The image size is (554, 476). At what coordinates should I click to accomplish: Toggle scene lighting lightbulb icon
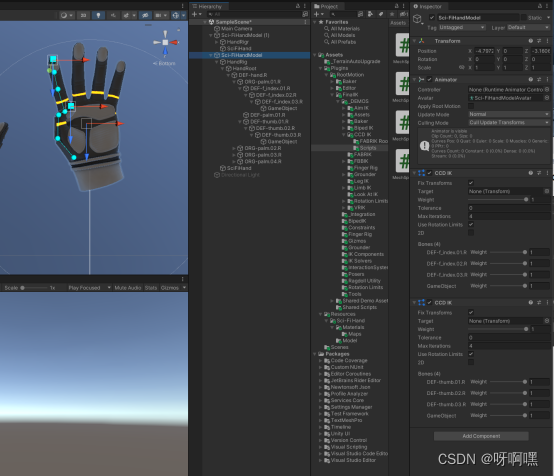[98, 15]
